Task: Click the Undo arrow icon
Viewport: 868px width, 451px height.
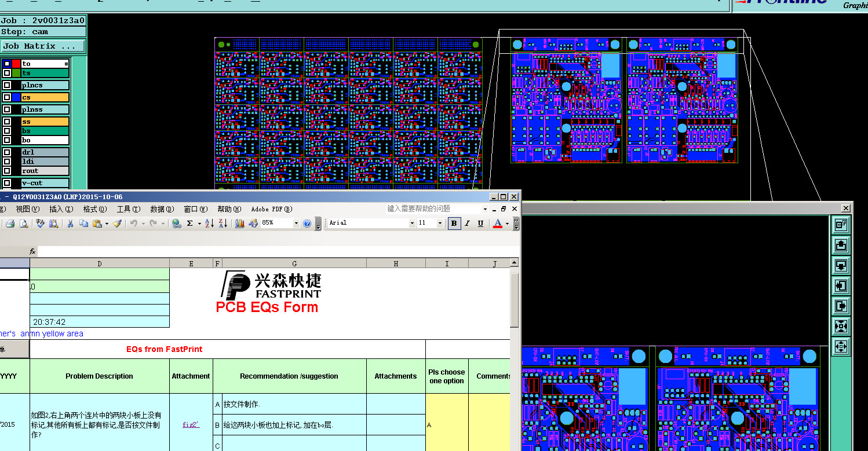Action: (134, 223)
